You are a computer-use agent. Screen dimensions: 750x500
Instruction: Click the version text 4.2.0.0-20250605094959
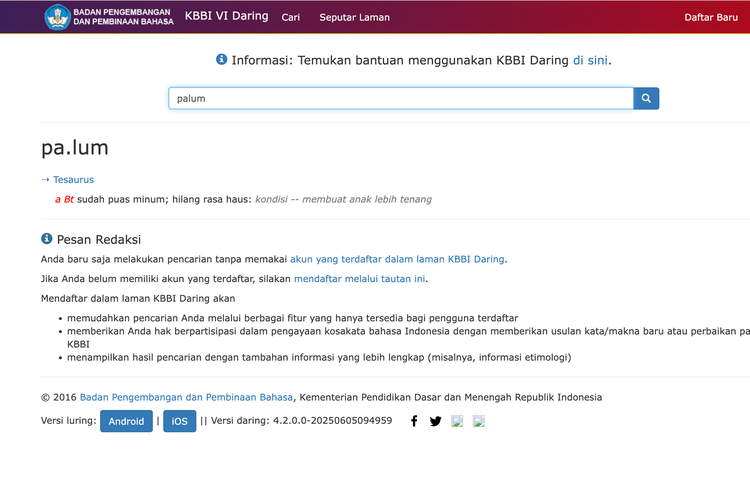[332, 421]
